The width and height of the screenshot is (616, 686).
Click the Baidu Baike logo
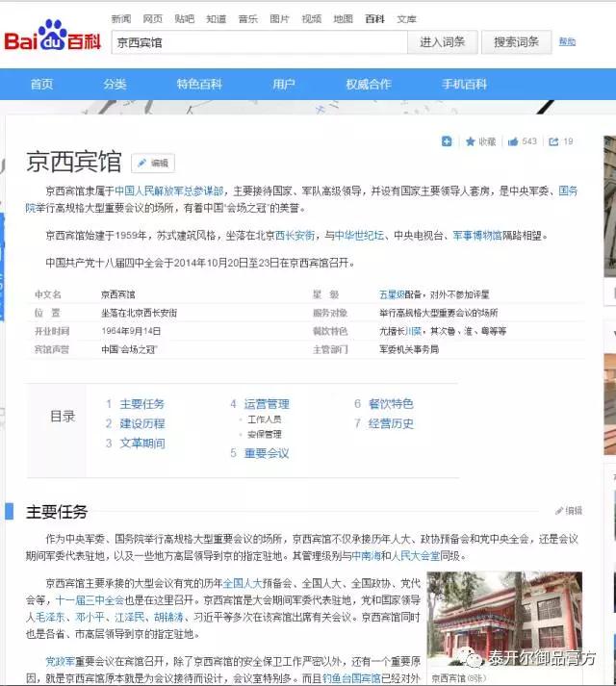click(53, 36)
